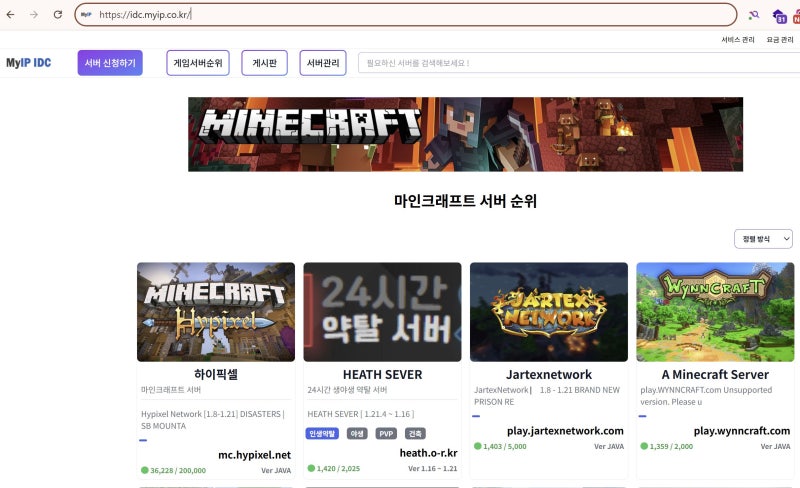Click the 건축 tag
This screenshot has height=488, width=800.
[x=415, y=433]
